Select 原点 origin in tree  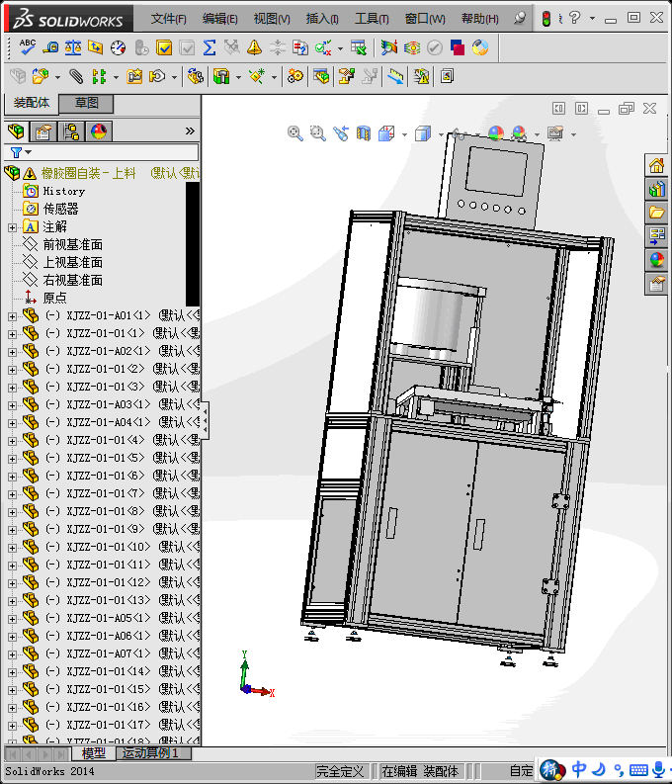coord(54,298)
